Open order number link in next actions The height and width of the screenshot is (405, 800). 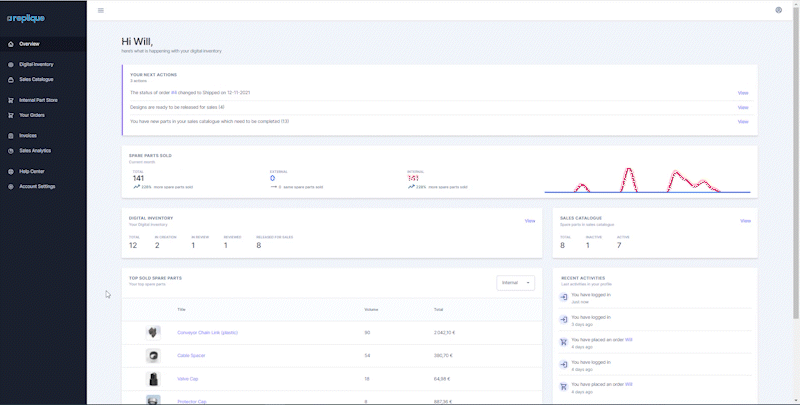[173, 93]
